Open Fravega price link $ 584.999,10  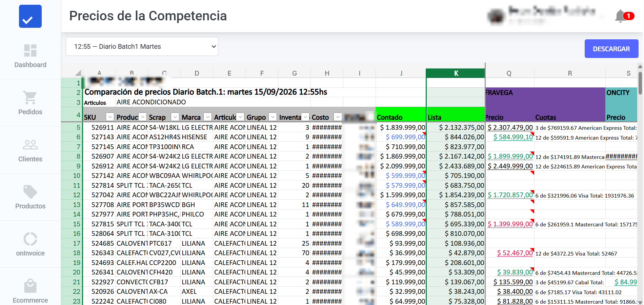tap(513, 137)
